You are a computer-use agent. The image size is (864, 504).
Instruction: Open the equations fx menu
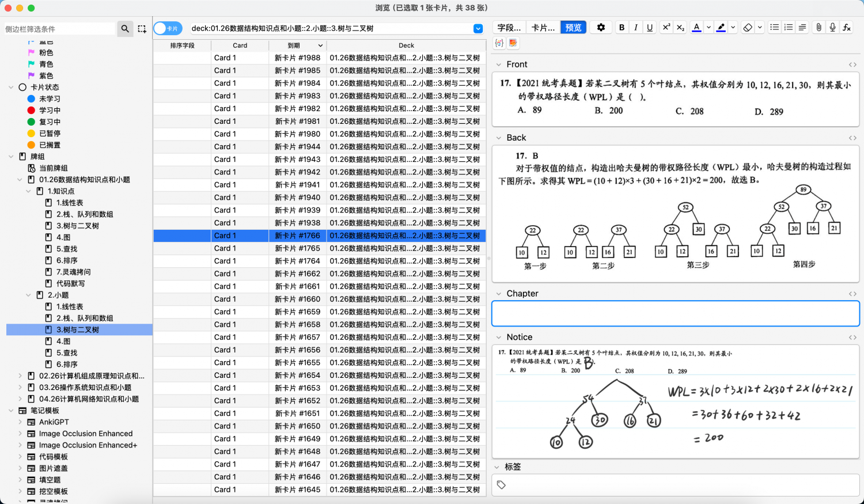click(847, 27)
